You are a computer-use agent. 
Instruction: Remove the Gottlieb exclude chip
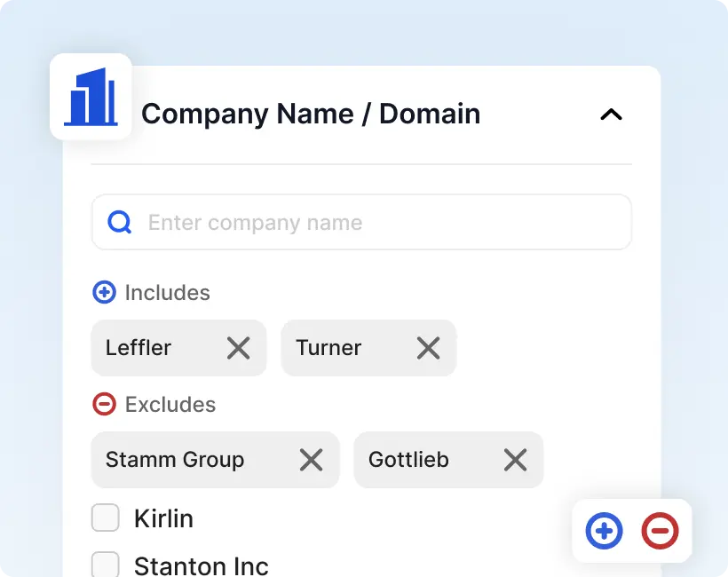click(515, 460)
